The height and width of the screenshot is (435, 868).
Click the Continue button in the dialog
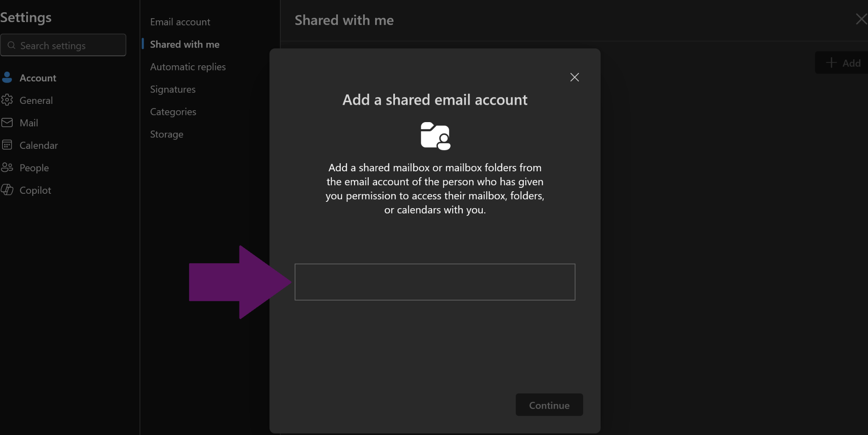tap(549, 405)
